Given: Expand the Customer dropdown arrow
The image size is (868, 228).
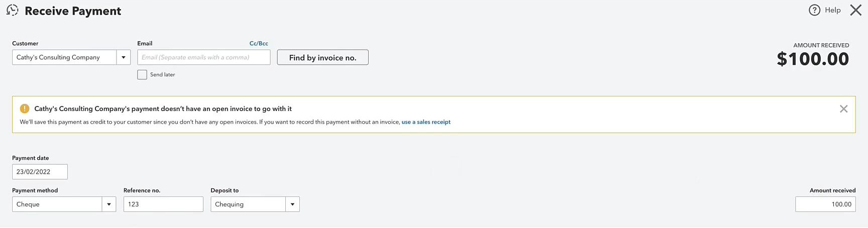Looking at the screenshot, I should click(x=124, y=57).
